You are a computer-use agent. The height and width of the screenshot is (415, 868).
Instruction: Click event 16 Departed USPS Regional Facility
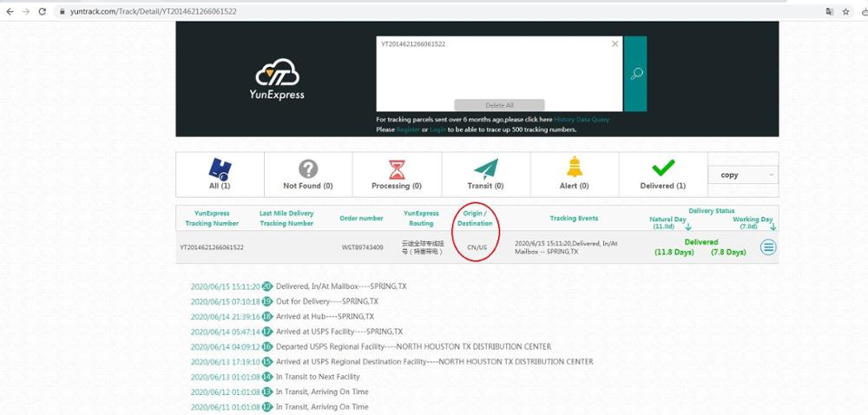[413, 346]
